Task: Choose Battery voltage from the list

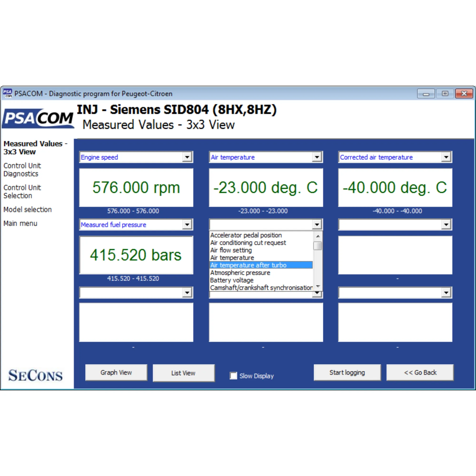Action: pyautogui.click(x=232, y=280)
